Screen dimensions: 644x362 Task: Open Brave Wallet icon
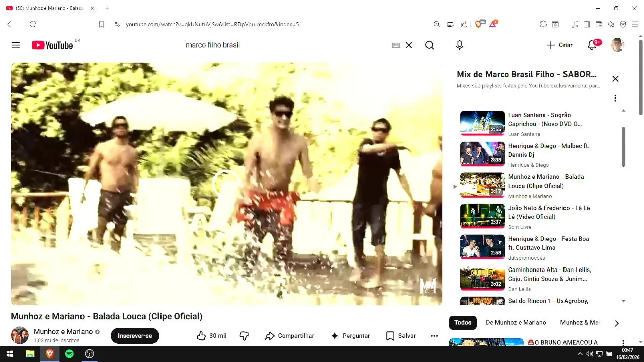pyautogui.click(x=599, y=24)
